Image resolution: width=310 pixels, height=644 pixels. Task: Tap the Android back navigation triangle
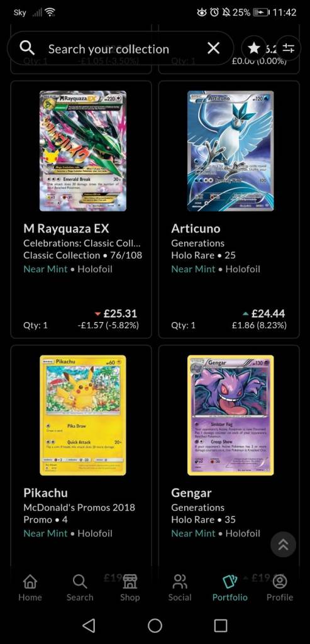[x=89, y=626]
